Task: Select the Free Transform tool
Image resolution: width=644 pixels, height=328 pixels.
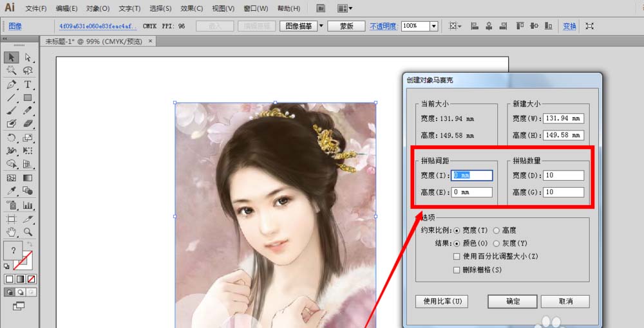Action: 28,151
